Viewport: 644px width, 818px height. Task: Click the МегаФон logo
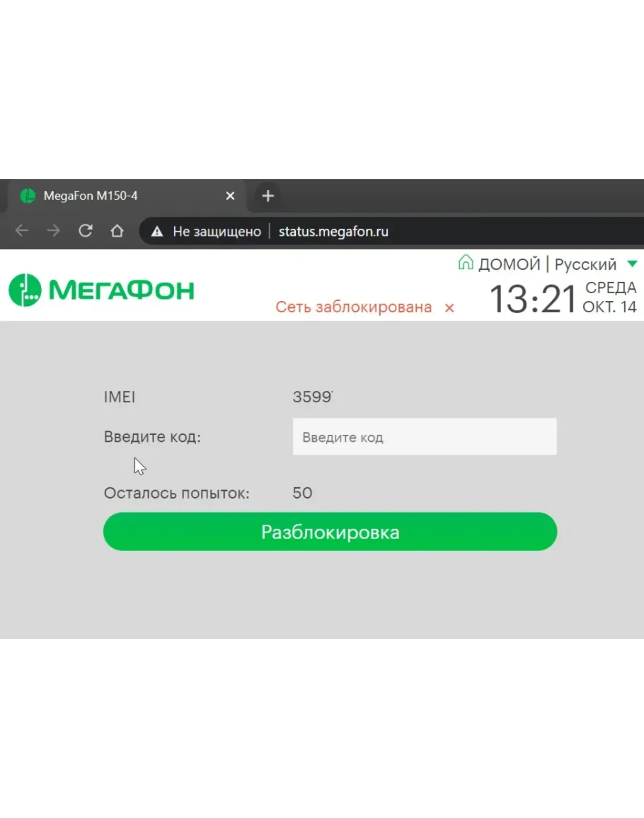coord(101,290)
